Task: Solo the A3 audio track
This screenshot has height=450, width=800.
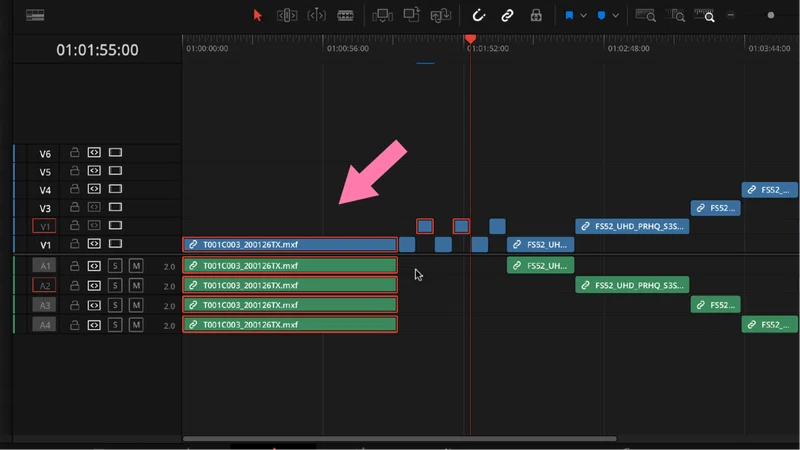Action: tap(115, 305)
